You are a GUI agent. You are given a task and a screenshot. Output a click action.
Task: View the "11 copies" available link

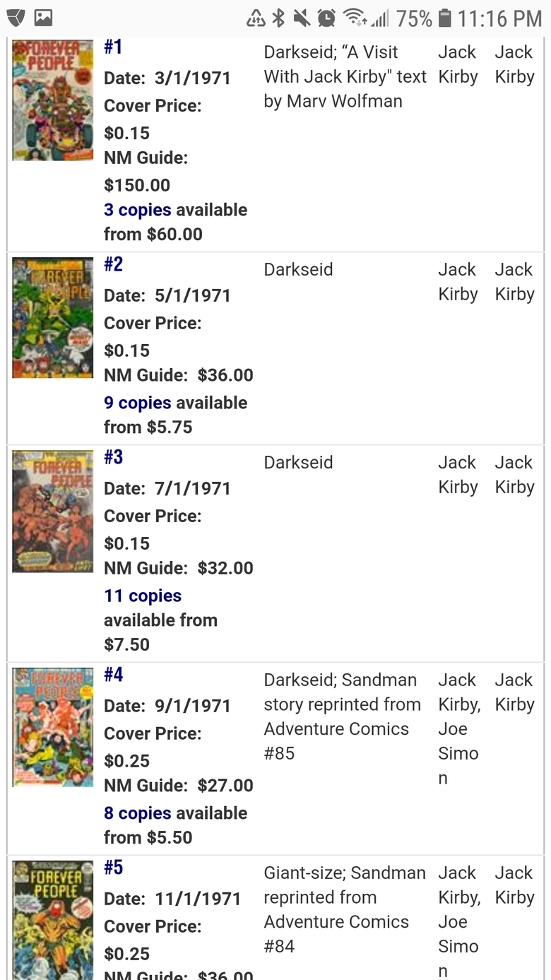pos(143,596)
